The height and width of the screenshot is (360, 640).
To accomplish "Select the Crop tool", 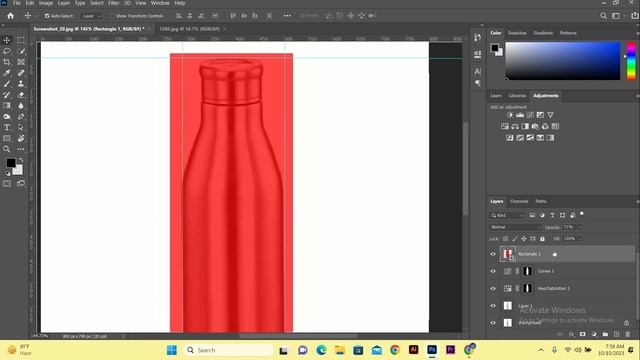I will click(7, 62).
